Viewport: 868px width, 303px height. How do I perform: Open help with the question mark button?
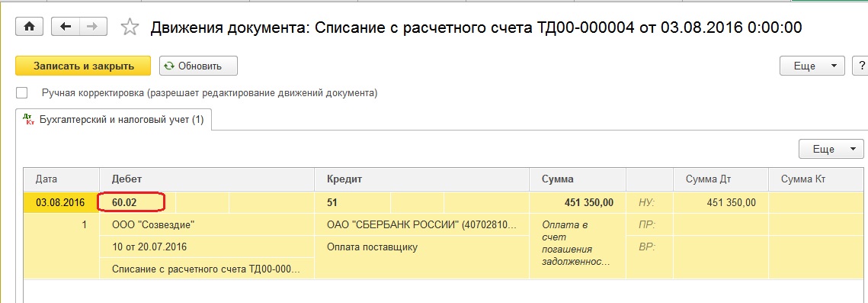[x=861, y=66]
